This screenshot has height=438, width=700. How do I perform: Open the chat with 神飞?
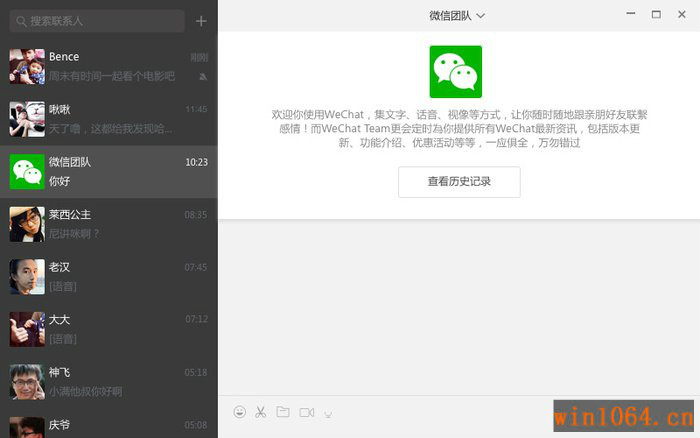[109, 382]
